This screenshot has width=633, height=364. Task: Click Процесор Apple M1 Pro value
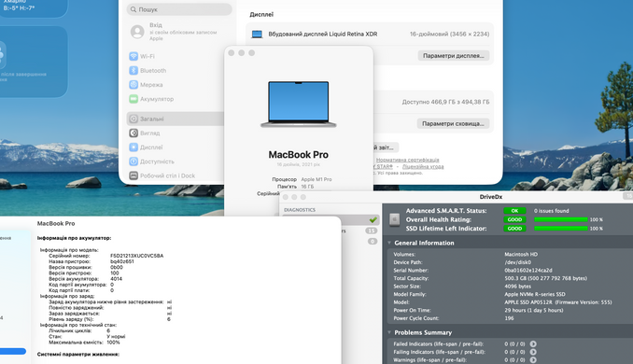click(x=316, y=179)
